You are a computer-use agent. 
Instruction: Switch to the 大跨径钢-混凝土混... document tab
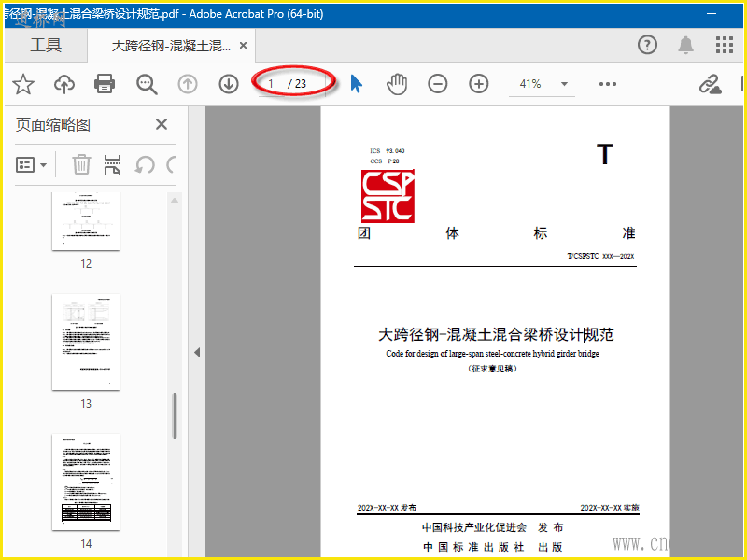pyautogui.click(x=171, y=46)
